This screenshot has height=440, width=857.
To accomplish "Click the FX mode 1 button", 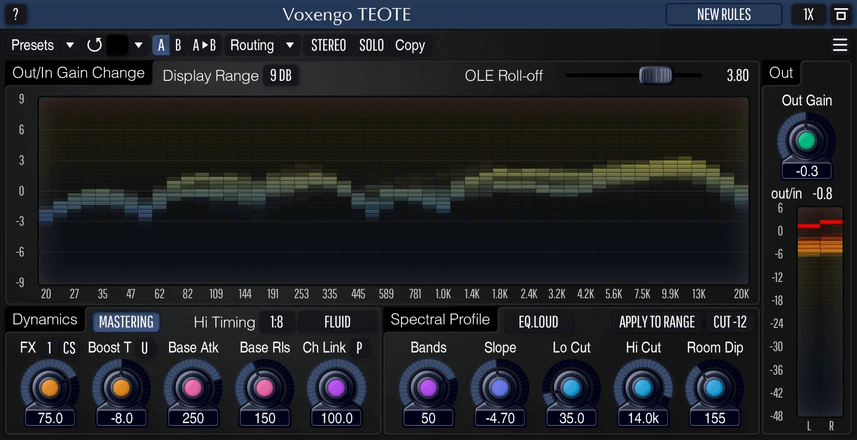I will tap(49, 348).
